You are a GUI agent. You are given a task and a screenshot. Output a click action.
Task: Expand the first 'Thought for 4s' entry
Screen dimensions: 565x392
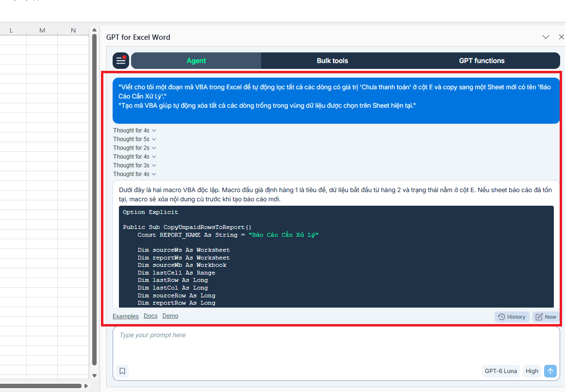(134, 131)
